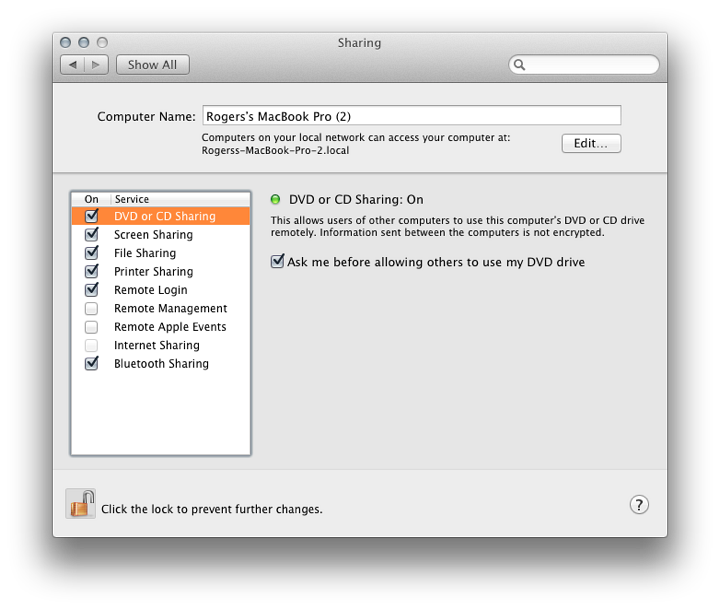Click the forward navigation arrow

[x=96, y=65]
